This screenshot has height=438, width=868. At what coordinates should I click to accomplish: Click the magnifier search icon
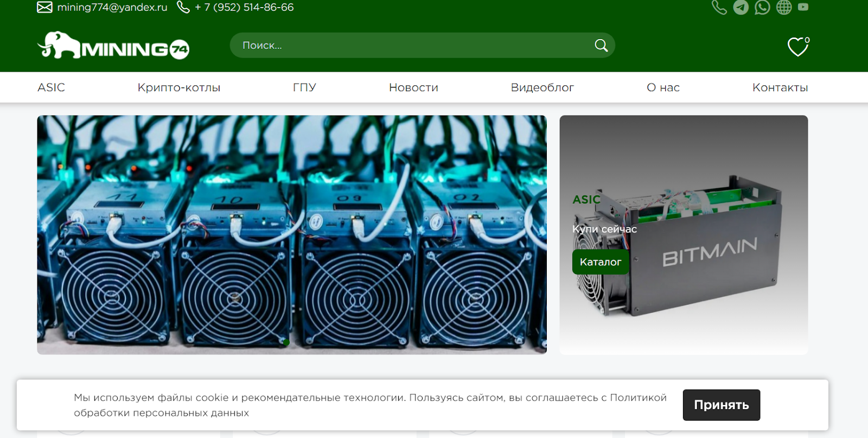point(601,46)
